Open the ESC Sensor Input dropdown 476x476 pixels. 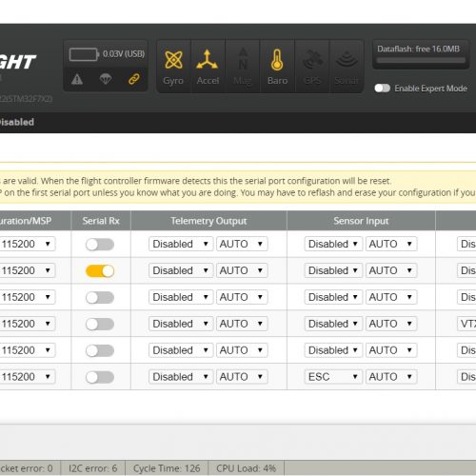click(333, 377)
